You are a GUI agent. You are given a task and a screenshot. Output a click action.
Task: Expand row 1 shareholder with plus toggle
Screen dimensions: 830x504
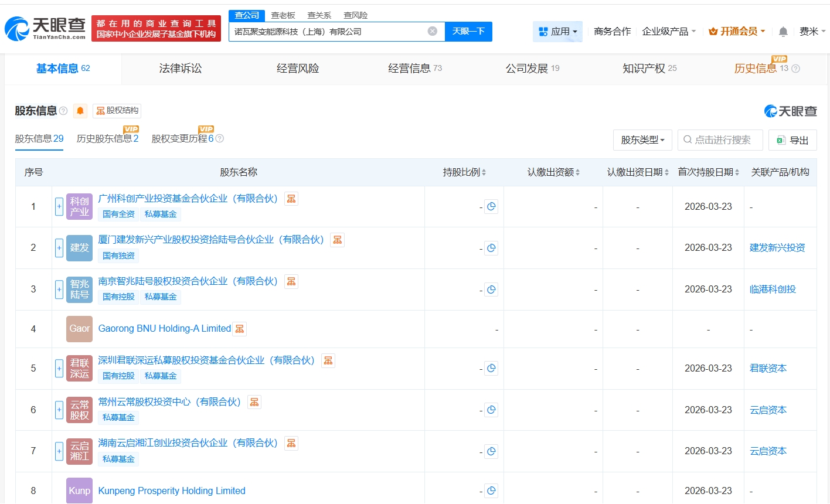coord(59,206)
